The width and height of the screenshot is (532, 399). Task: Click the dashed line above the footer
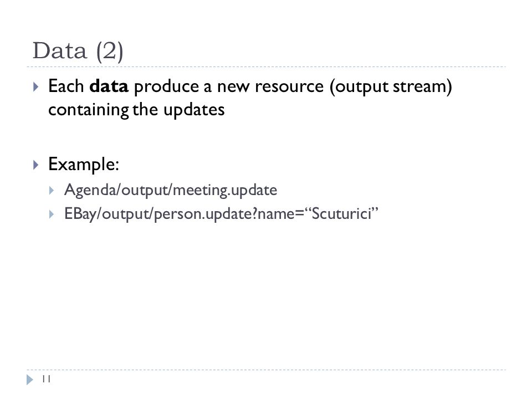point(266,370)
